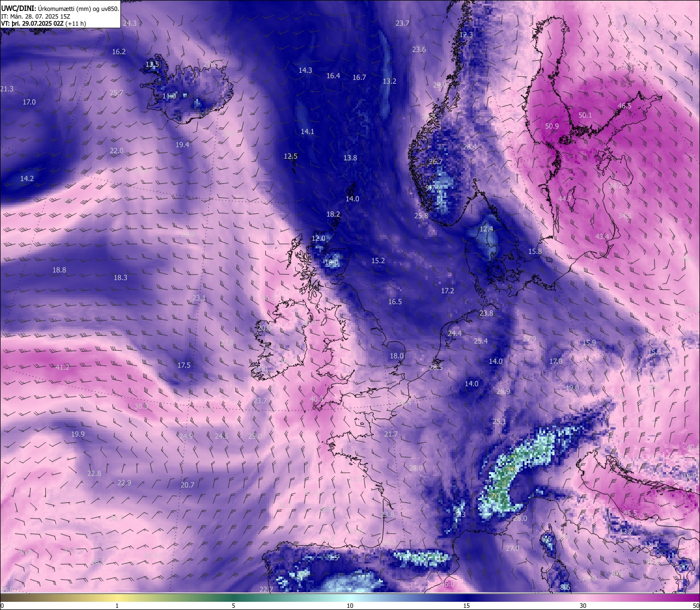Click the 26.7 value over southern Norway

[x=436, y=162]
